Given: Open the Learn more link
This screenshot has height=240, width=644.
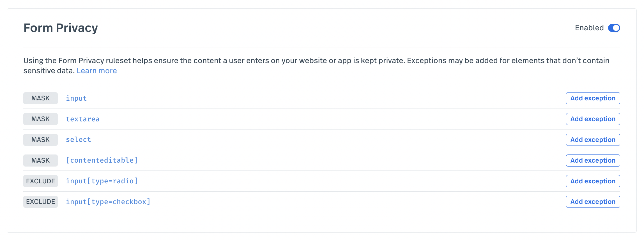Looking at the screenshot, I should (96, 71).
